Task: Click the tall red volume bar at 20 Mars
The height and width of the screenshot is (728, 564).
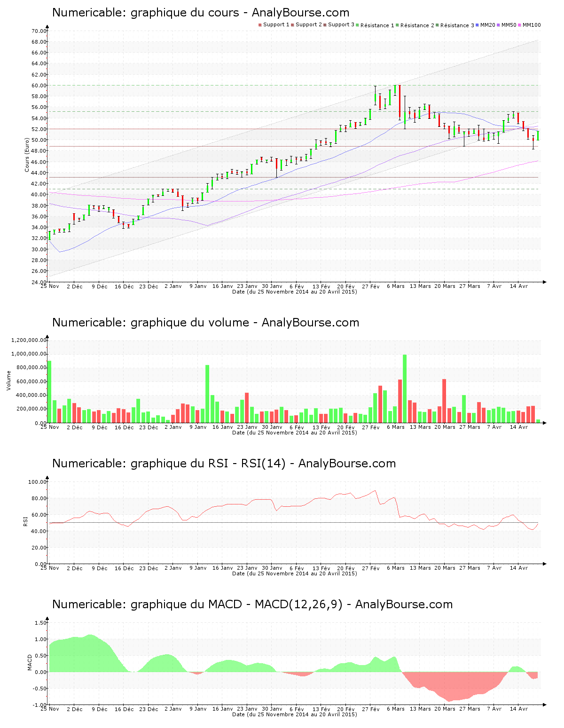Action: click(x=444, y=401)
